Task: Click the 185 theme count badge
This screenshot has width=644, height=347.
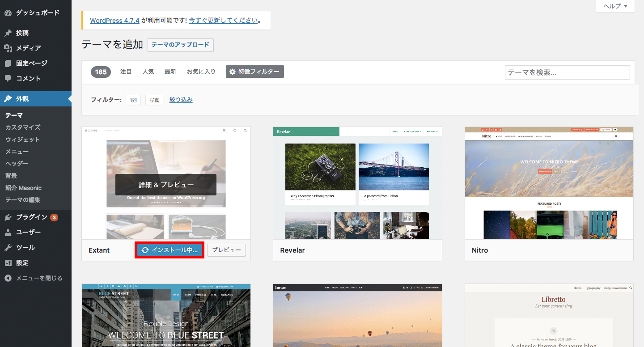Action: [x=101, y=72]
